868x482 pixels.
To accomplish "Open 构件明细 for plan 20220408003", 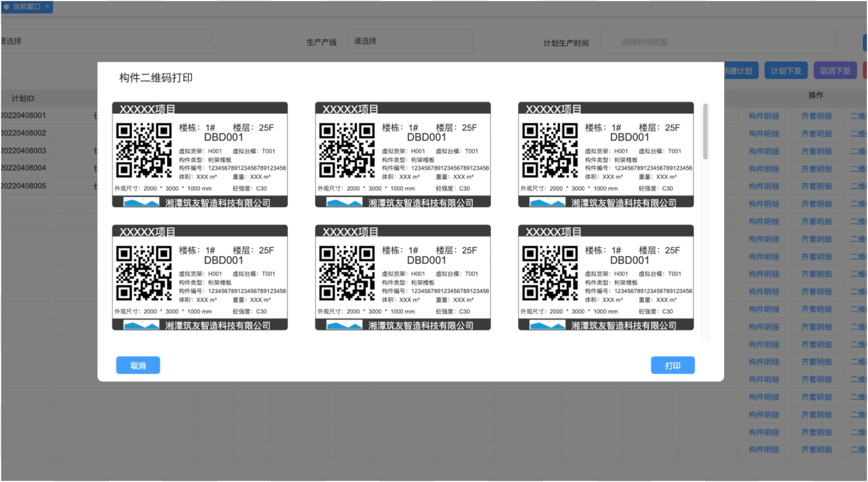I will (x=764, y=151).
